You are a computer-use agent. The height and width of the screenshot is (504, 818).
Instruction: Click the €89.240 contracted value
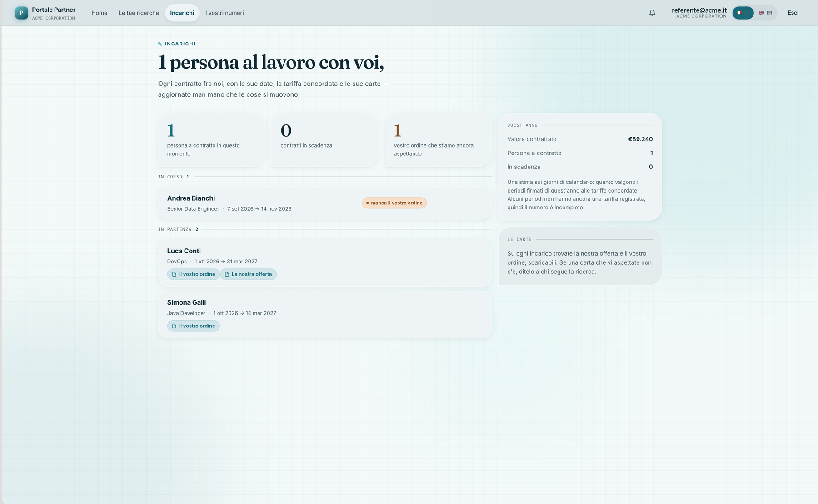coord(640,139)
